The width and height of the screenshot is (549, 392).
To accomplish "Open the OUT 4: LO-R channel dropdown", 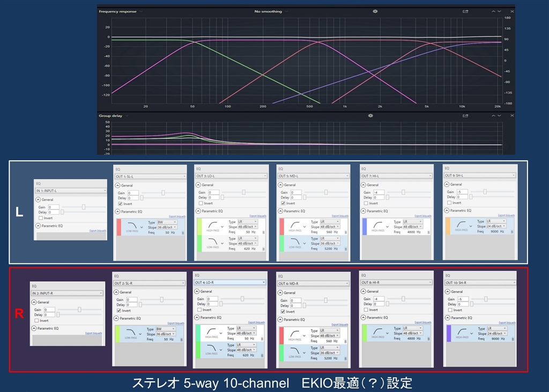I will pos(229,282).
